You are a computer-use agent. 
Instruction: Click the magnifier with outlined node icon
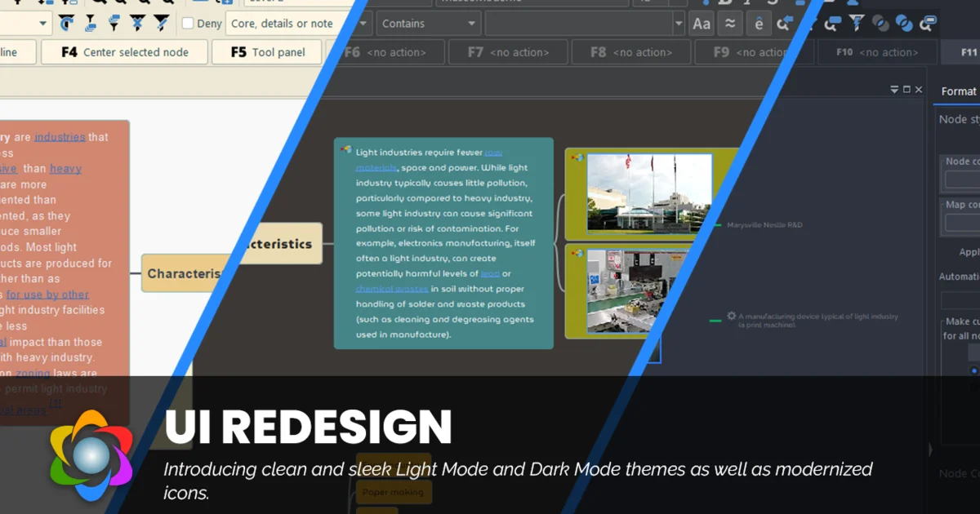[928, 24]
